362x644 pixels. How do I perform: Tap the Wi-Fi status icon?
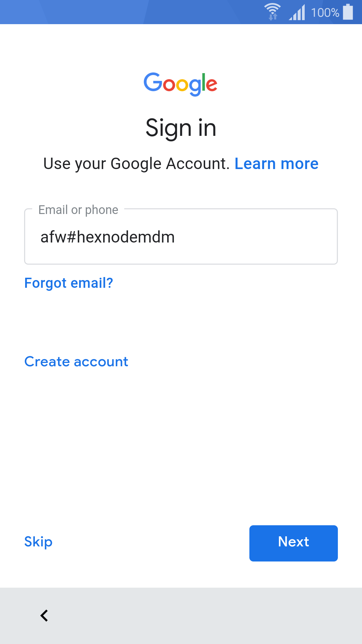[272, 12]
